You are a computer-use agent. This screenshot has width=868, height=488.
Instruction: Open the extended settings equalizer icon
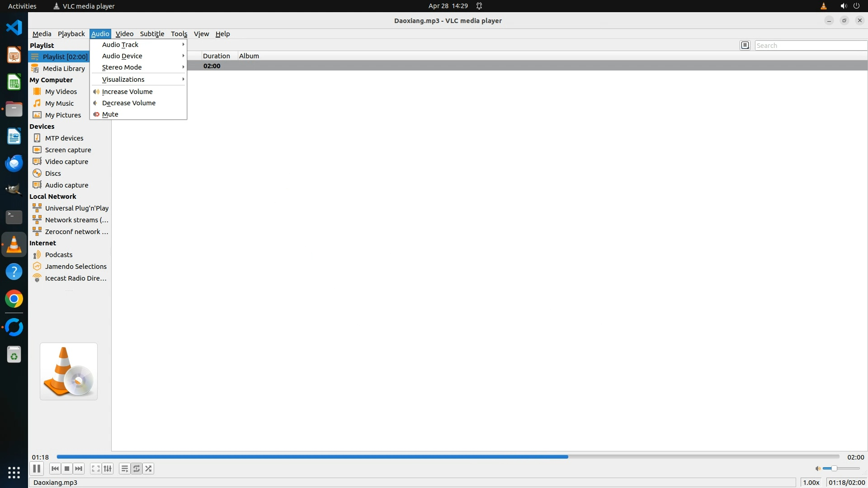click(x=108, y=469)
